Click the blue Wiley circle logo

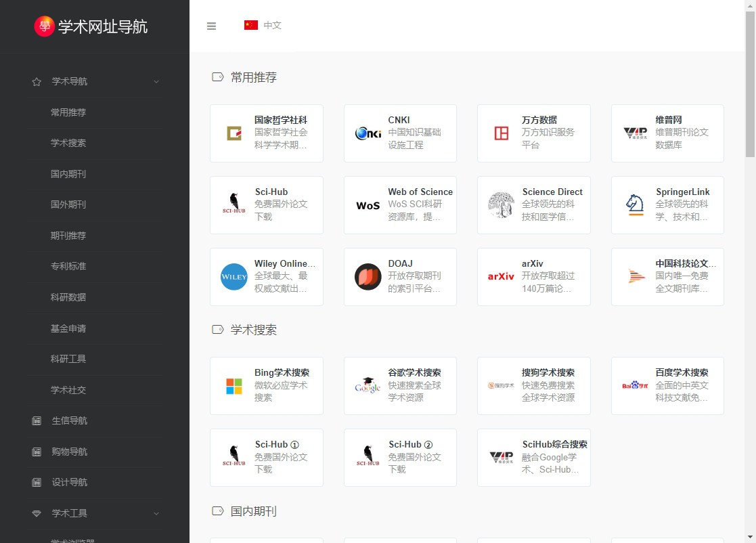pos(234,277)
